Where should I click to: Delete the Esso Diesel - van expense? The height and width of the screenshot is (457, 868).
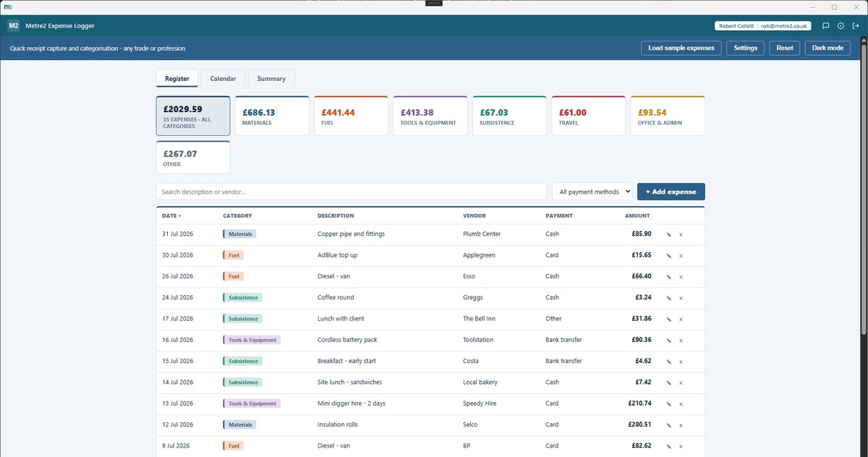[x=681, y=276]
